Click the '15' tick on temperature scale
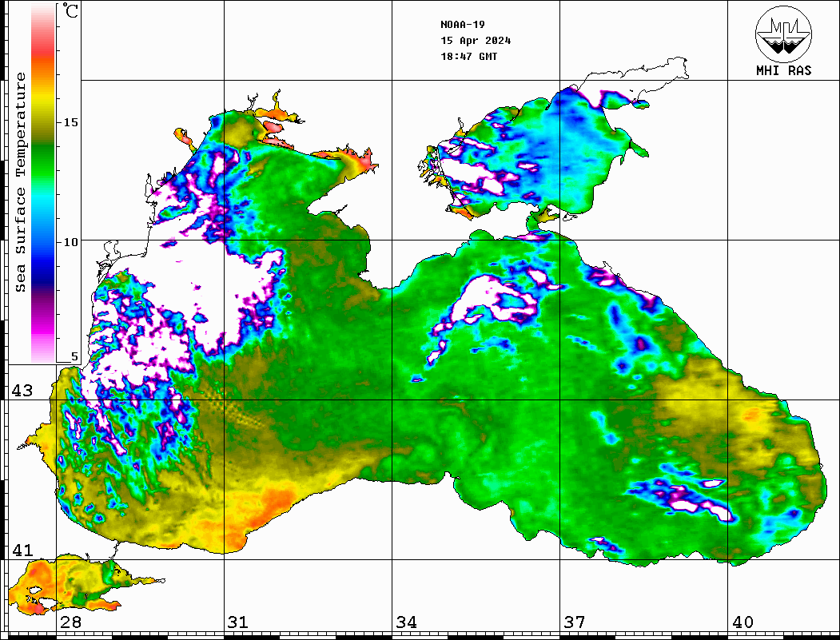The image size is (840, 640). pyautogui.click(x=70, y=122)
